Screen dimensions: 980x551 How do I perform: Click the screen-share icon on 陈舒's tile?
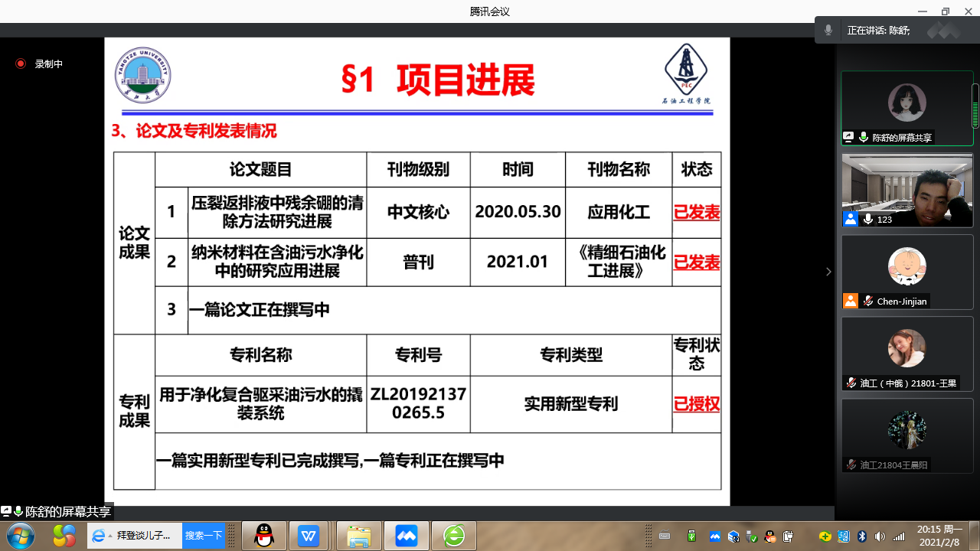coord(848,138)
